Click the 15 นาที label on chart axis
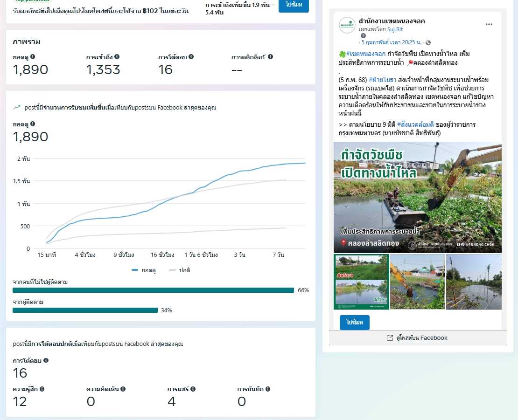The width and height of the screenshot is (518, 420). coord(47,255)
